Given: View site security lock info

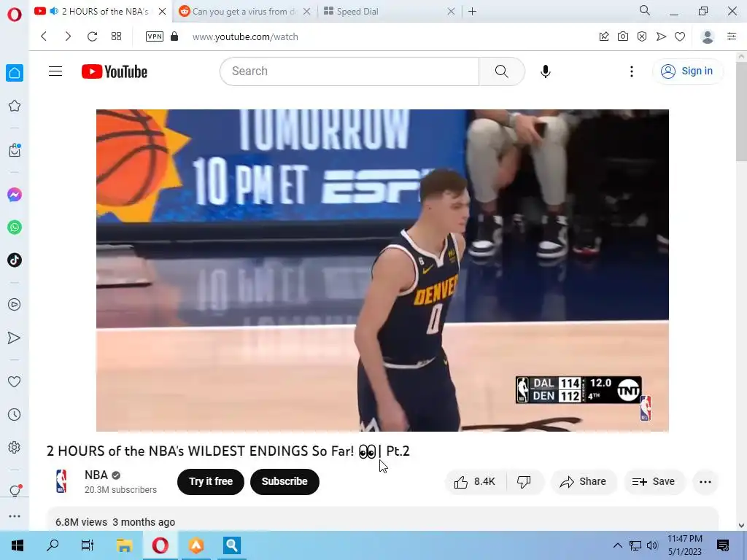Looking at the screenshot, I should click(x=174, y=36).
